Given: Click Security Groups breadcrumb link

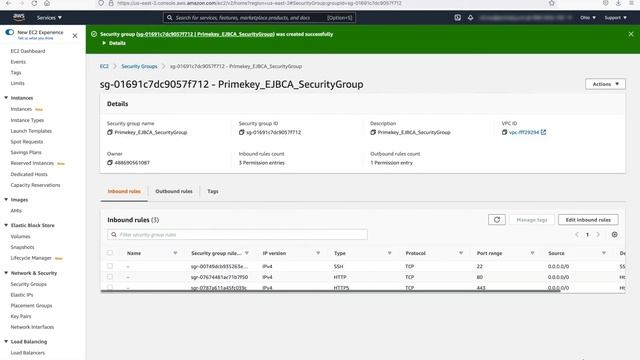Looking at the screenshot, I should [139, 66].
